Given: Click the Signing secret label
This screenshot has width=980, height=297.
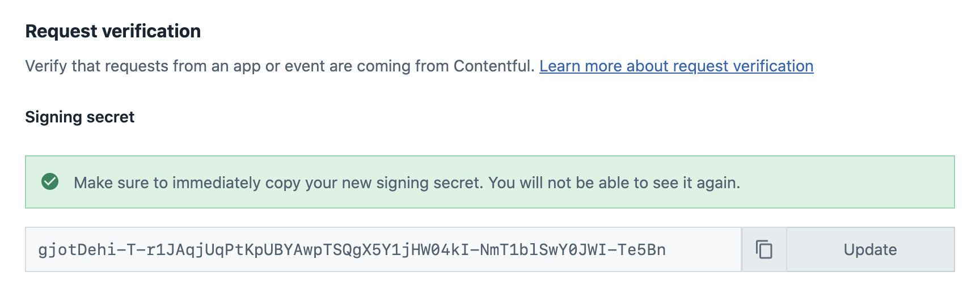Looking at the screenshot, I should pyautogui.click(x=80, y=117).
